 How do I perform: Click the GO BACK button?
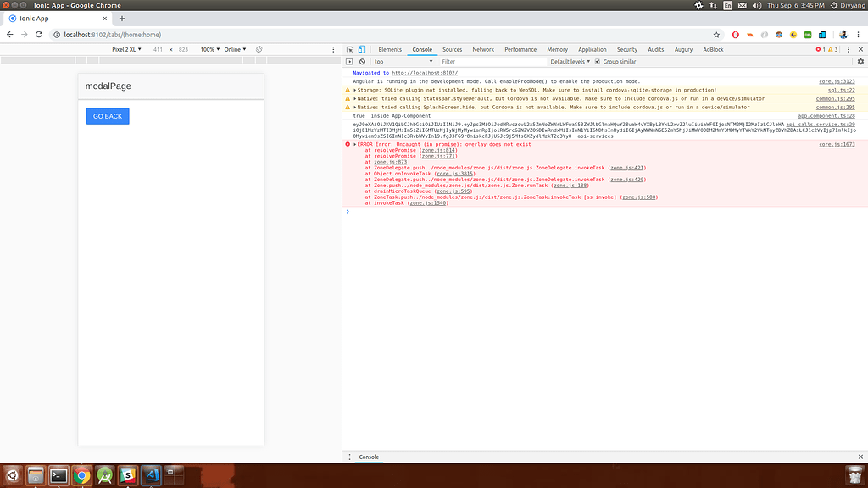(107, 115)
